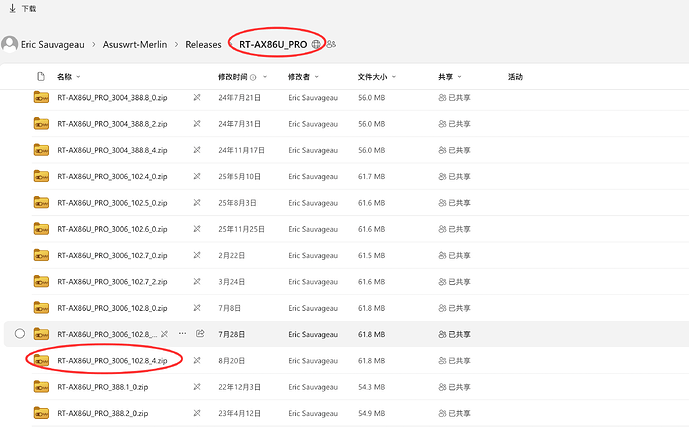Image resolution: width=689 pixels, height=428 pixels.
Task: Click the file type column header icon
Action: click(41, 77)
